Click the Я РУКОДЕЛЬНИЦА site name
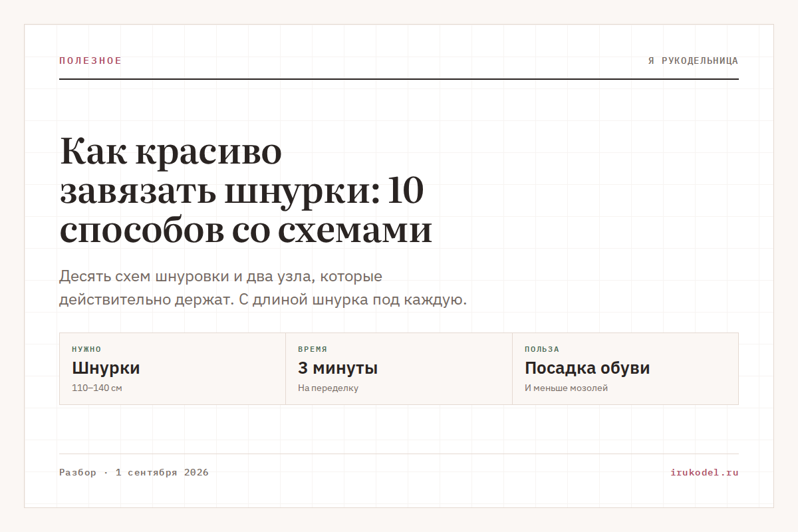 (x=693, y=61)
